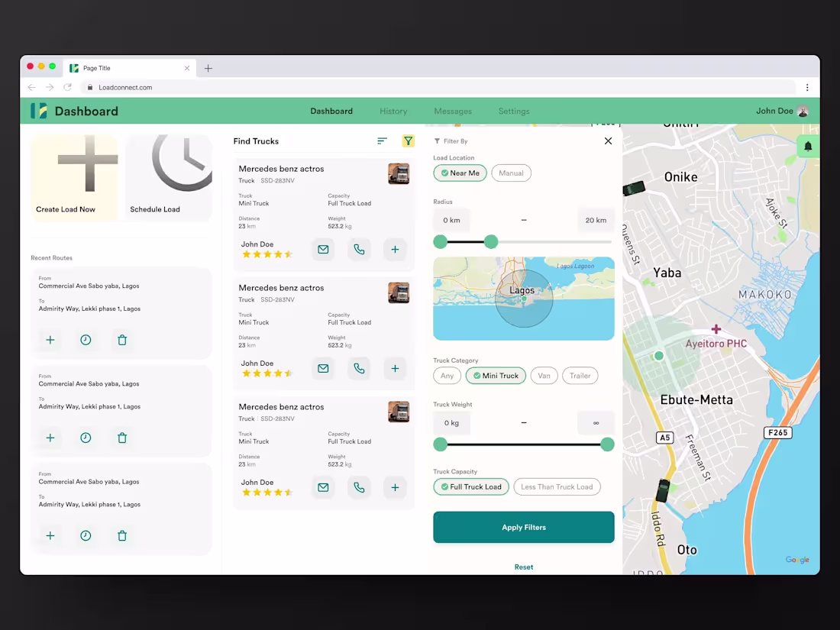This screenshot has width=840, height=630.
Task: Open the Messages section from the top navigation
Action: (453, 111)
